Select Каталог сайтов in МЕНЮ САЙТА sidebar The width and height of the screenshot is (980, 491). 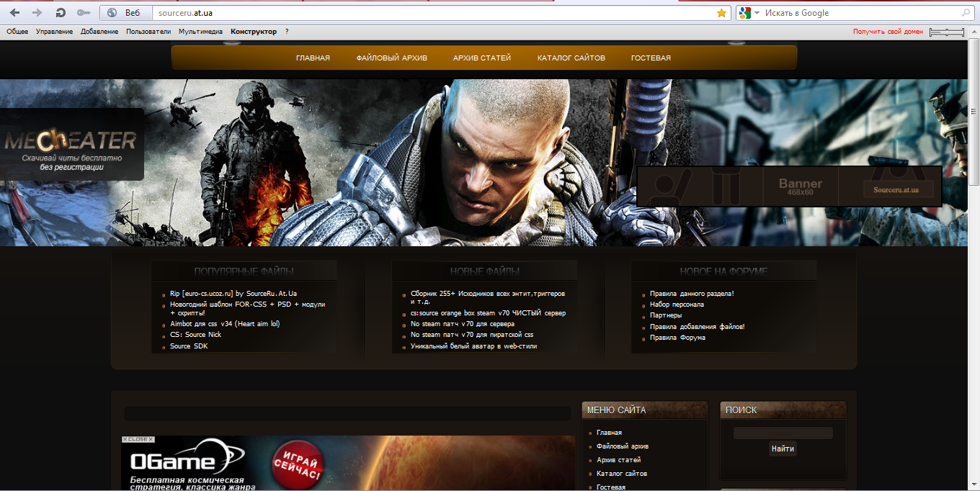pos(621,474)
